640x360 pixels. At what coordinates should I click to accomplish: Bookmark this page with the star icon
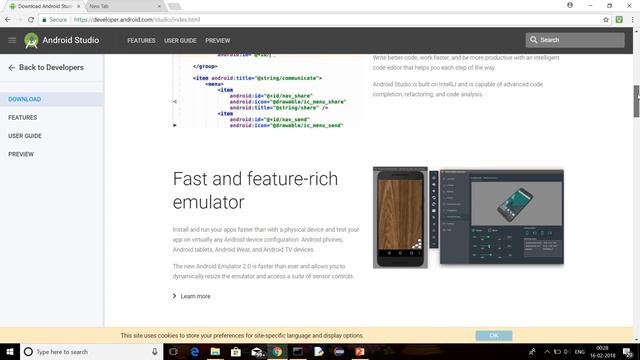[606, 20]
